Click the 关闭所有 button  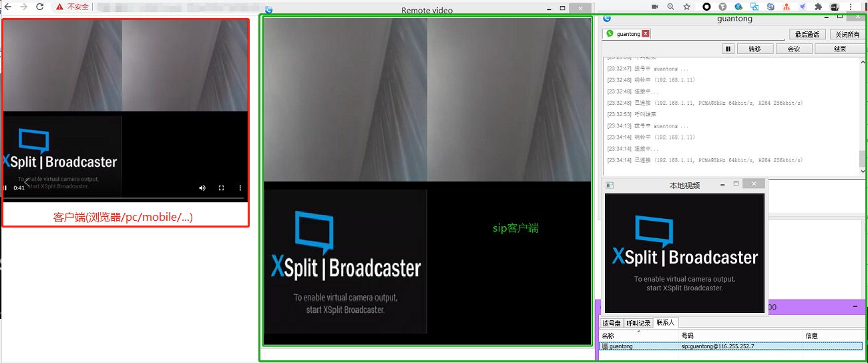[848, 34]
